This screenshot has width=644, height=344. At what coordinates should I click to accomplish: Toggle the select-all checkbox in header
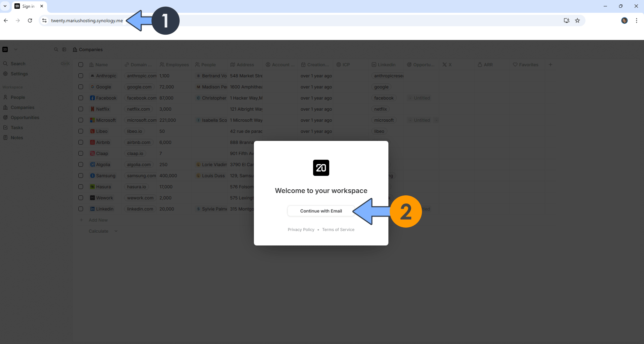coord(81,65)
